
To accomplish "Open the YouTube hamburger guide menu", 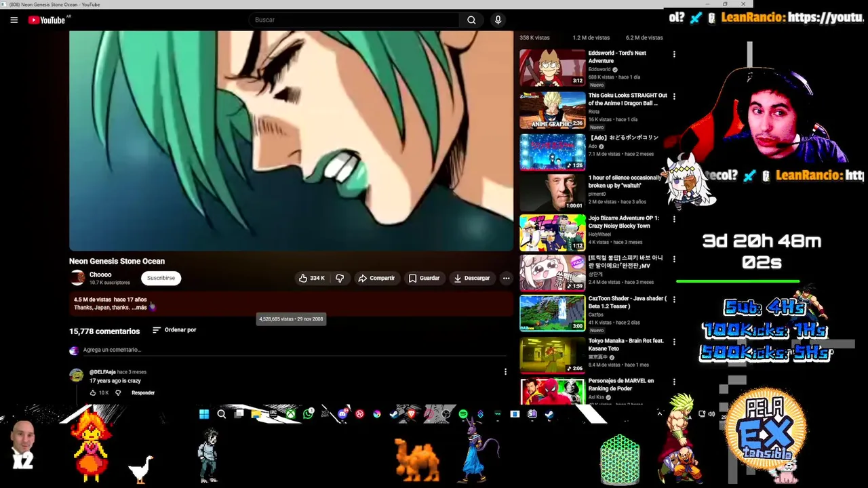I will click(14, 20).
